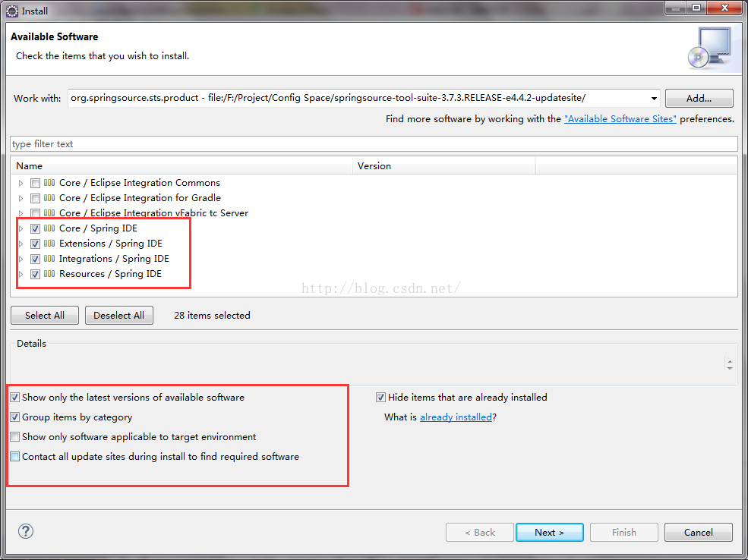Select the Core / Eclipse Integration for Gradle row text
Image resolution: width=748 pixels, height=560 pixels.
tap(140, 198)
